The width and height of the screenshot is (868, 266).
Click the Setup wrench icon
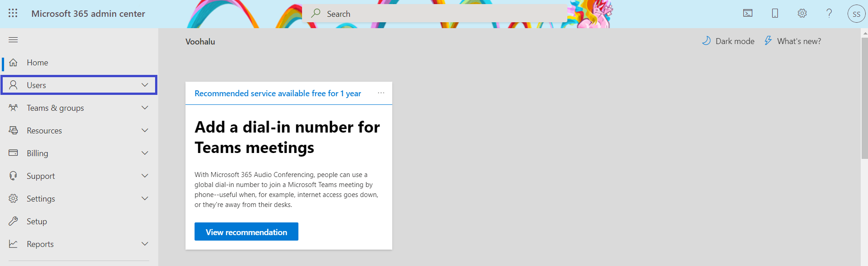point(13,221)
